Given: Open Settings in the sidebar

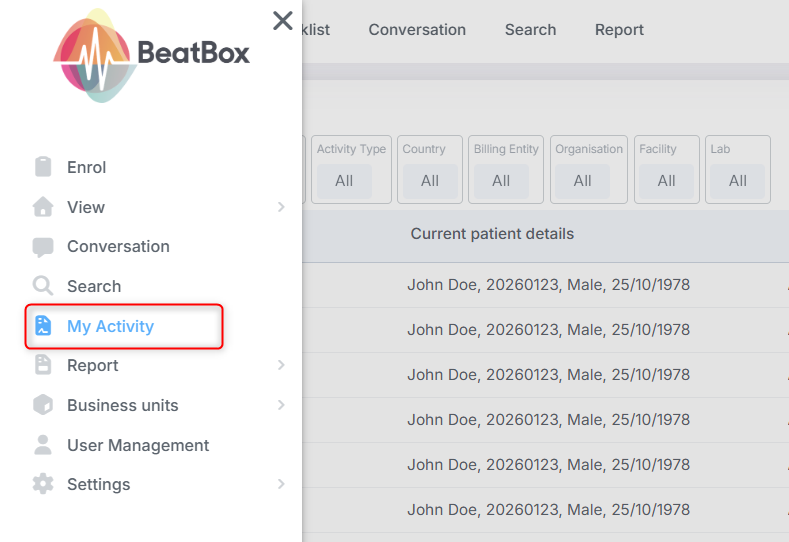Looking at the screenshot, I should click(99, 484).
